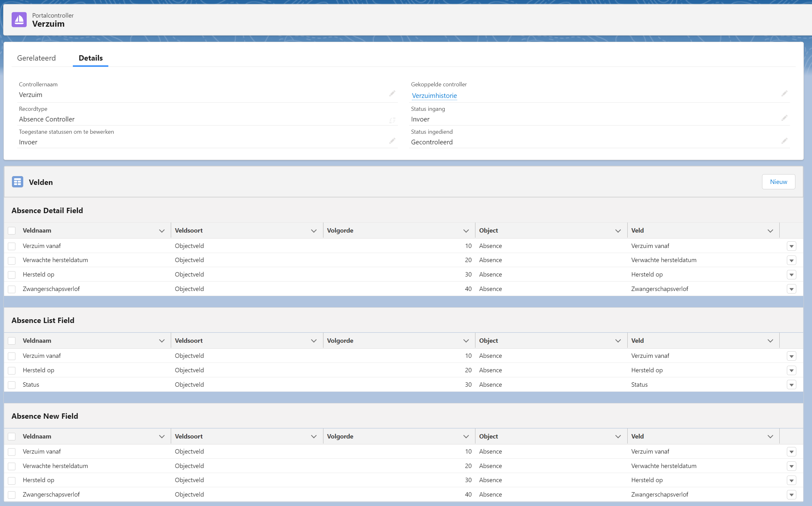
Task: Open row menu for List Status row
Action: click(791, 385)
